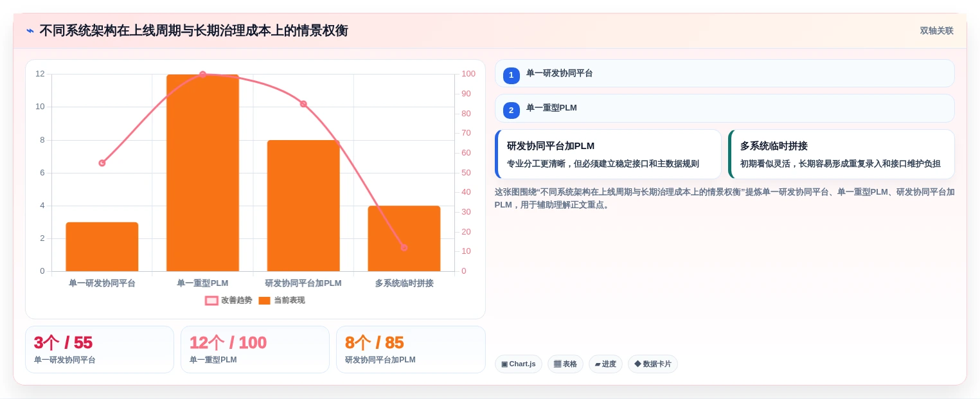Click the text 初期看似灵活，长期容易形成重复录入和接口维护负担
This screenshot has width=980, height=399.
point(840,164)
